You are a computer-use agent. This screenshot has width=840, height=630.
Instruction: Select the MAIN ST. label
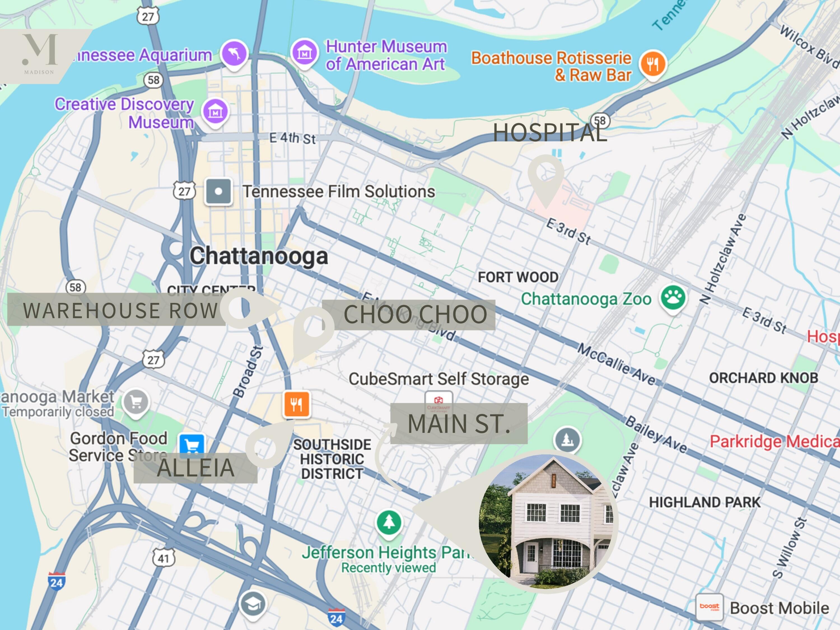(459, 423)
